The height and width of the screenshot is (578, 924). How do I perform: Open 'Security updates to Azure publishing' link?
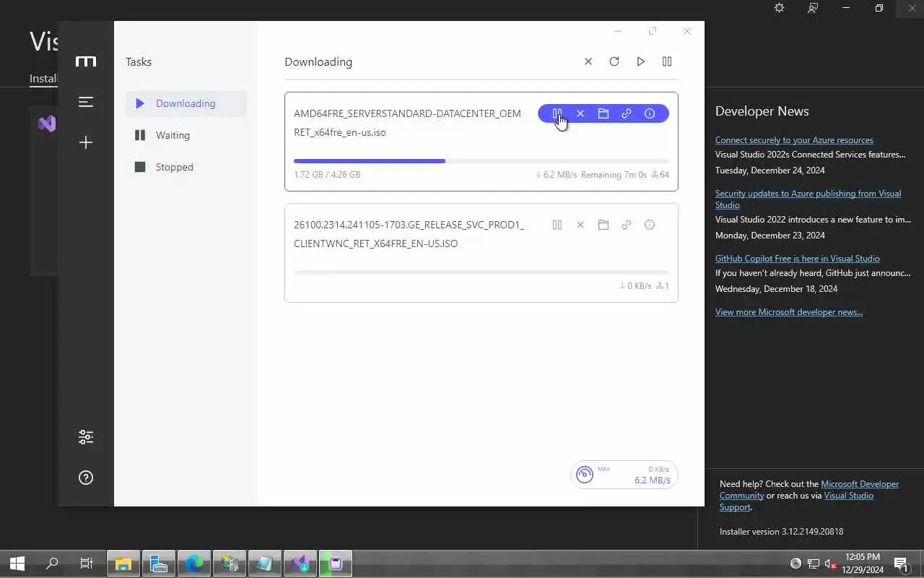808,199
